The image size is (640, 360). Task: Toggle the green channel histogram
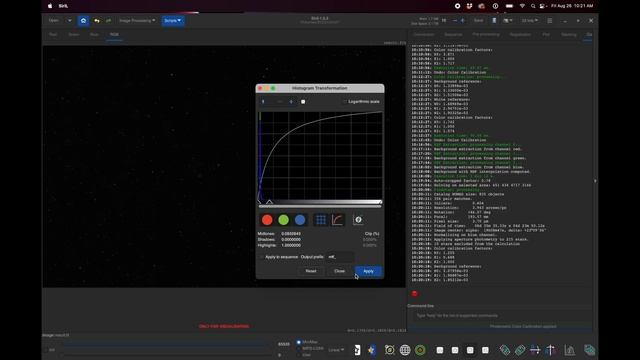coord(283,220)
